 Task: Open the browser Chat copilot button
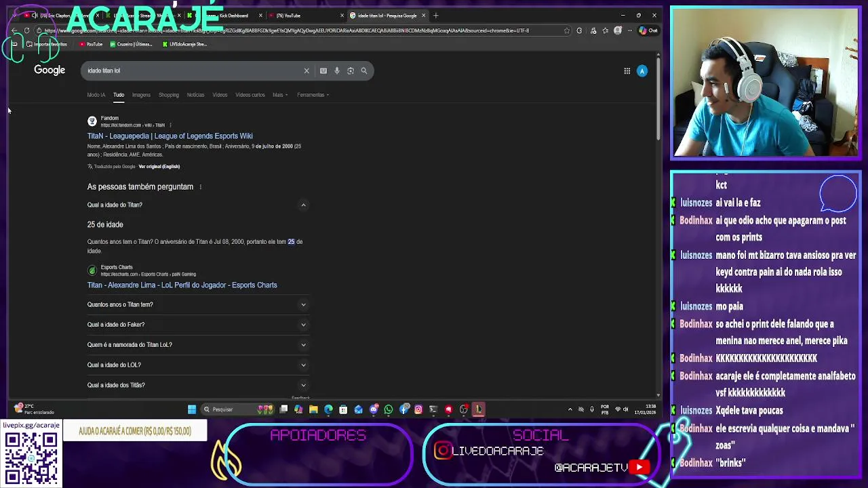(648, 30)
